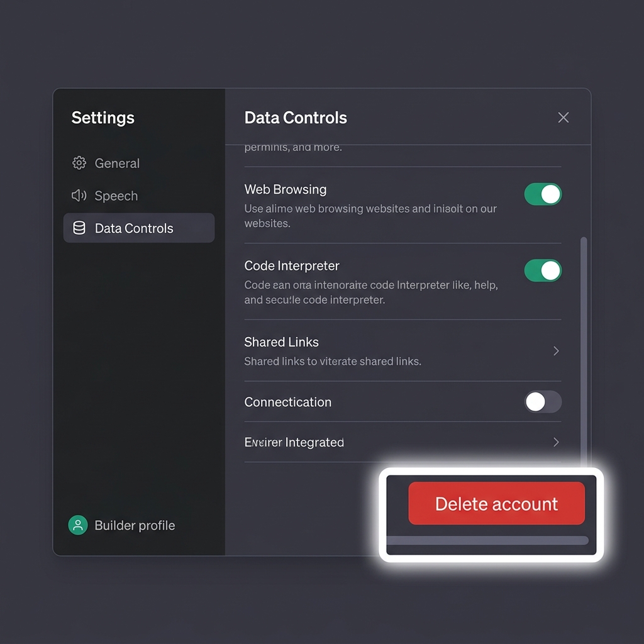Select the Data Controls settings section

[139, 228]
